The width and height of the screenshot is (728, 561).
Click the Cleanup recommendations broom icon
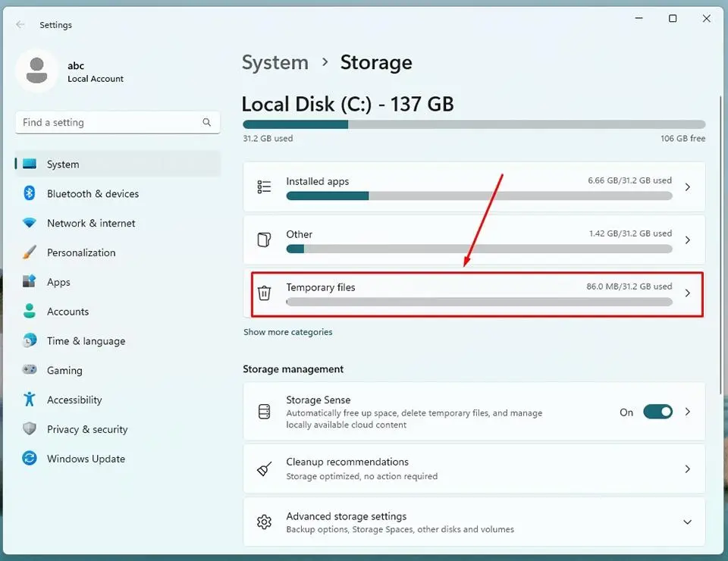[264, 469]
